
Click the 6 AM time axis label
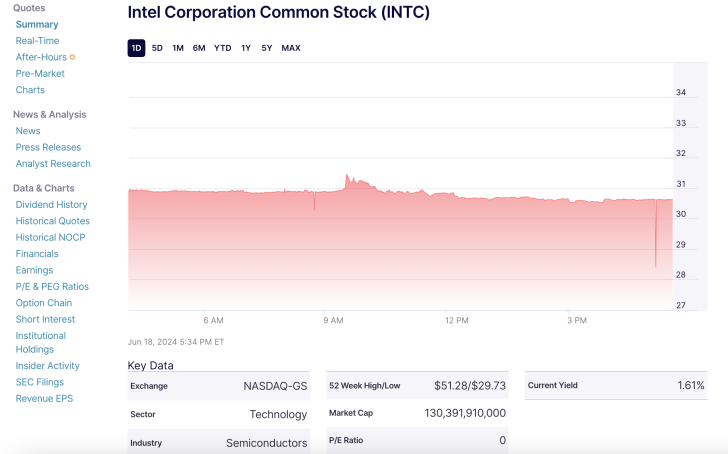coord(214,320)
